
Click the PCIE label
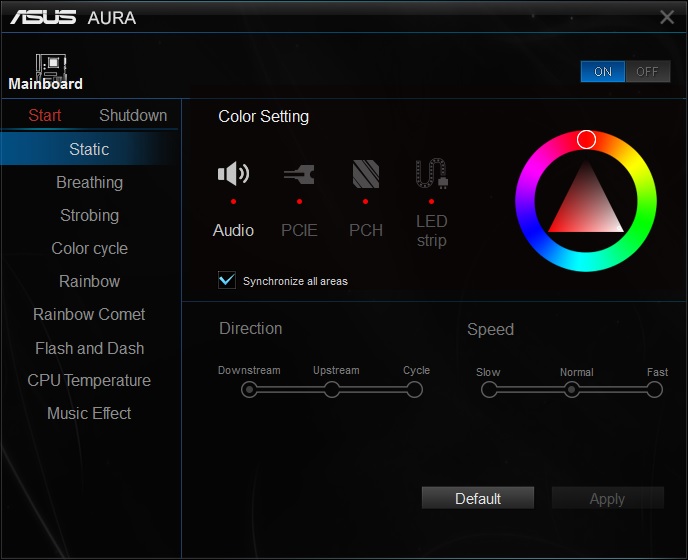coord(299,230)
